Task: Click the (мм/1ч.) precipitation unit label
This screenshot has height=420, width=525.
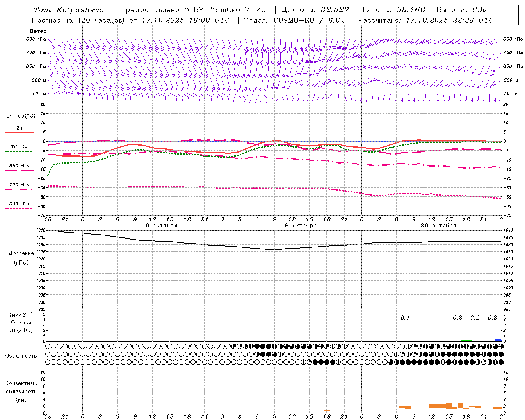Action: click(x=21, y=330)
